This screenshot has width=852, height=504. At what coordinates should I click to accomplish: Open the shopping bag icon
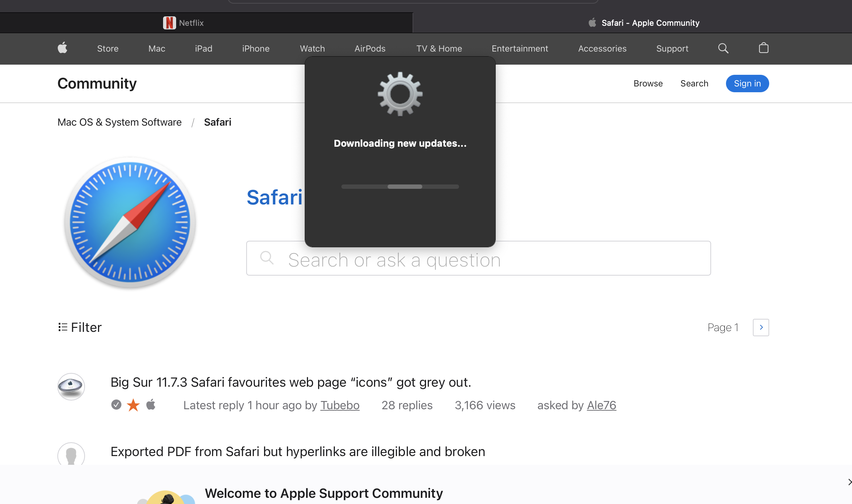coord(763,48)
